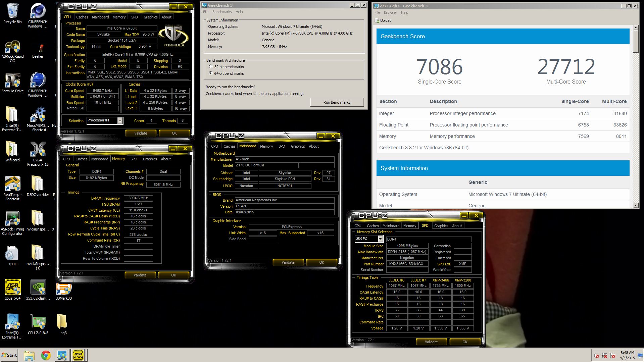This screenshot has width=644, height=362.
Task: Open Help menu in 27712.gb3 window
Action: coord(405,12)
